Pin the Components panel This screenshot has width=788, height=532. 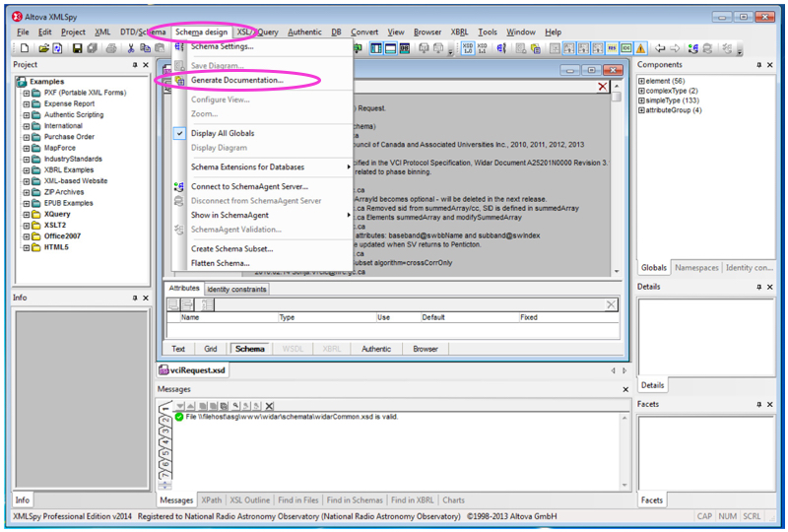tap(758, 65)
